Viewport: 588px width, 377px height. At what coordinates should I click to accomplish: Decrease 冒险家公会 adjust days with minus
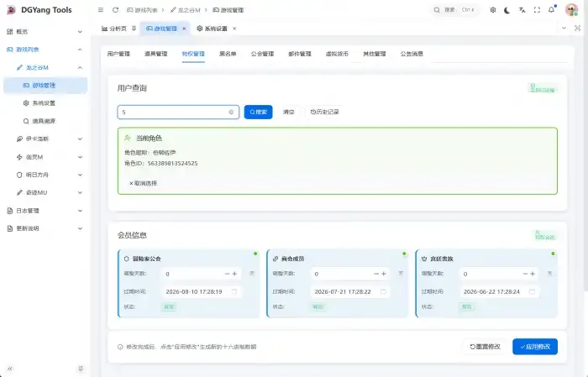pyautogui.click(x=227, y=274)
